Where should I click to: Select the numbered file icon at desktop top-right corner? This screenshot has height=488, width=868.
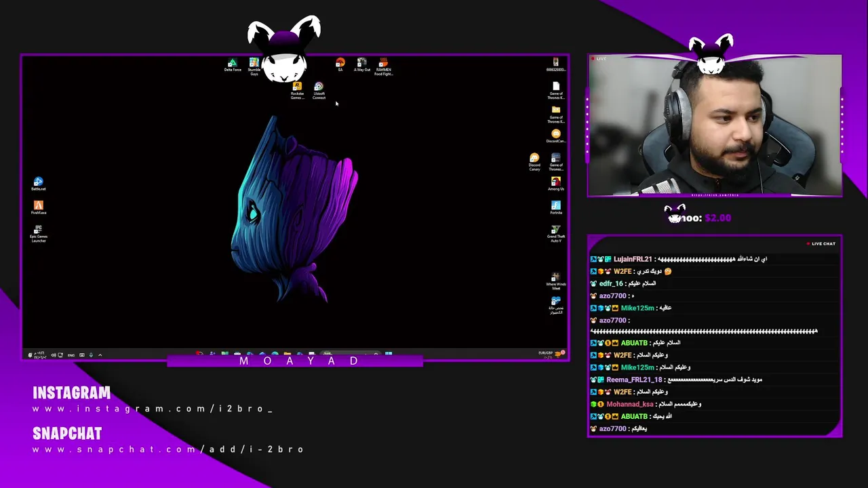(x=556, y=65)
